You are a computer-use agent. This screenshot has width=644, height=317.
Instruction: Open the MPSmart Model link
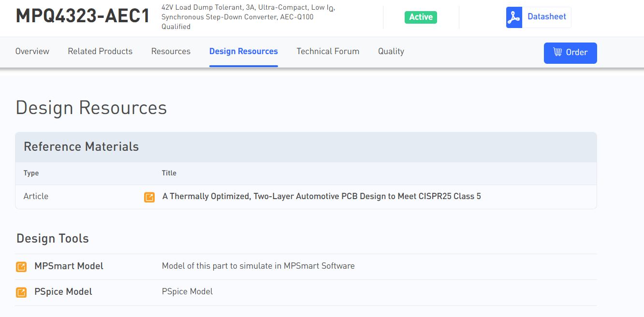coord(69,266)
